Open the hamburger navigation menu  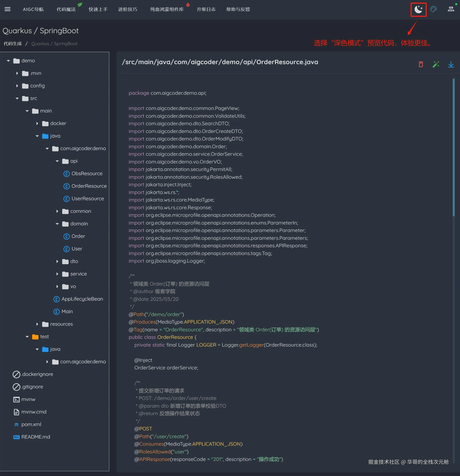pos(8,9)
